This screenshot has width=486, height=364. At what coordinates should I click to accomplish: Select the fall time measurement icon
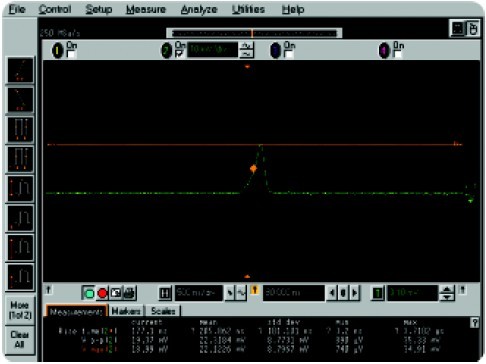pyautogui.click(x=20, y=100)
